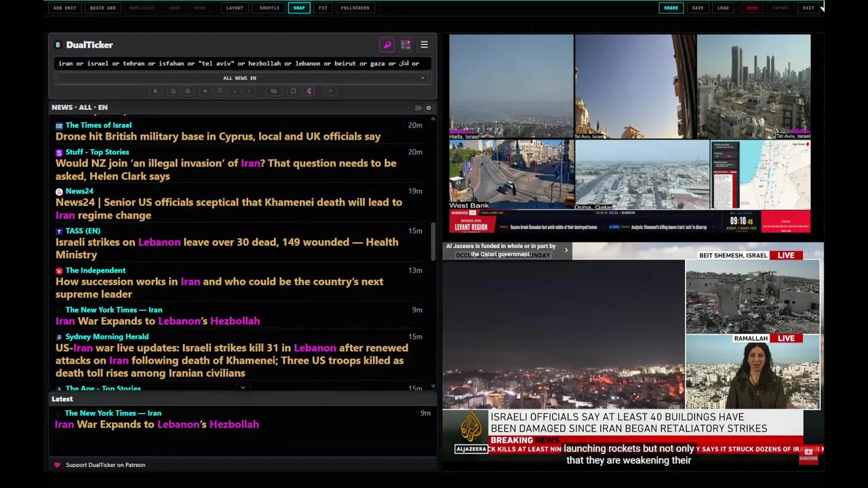Switch to FULLSCREEN mode
This screenshot has height=488, width=868.
pos(355,8)
